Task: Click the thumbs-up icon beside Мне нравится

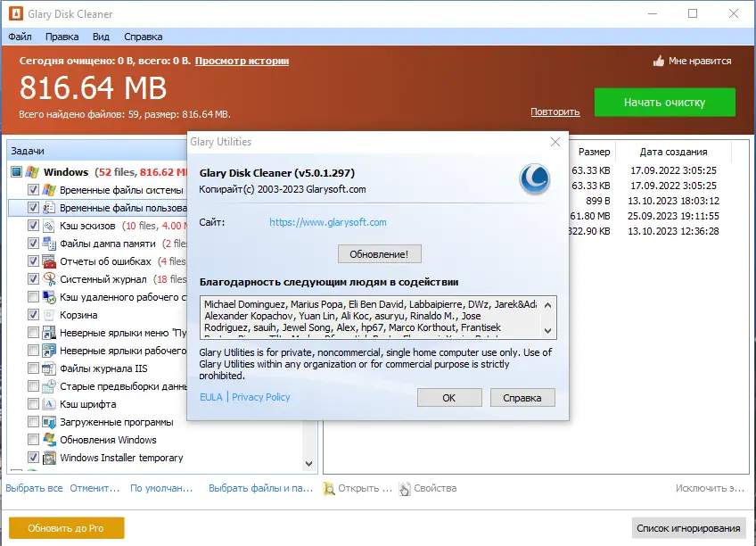Action: (659, 61)
